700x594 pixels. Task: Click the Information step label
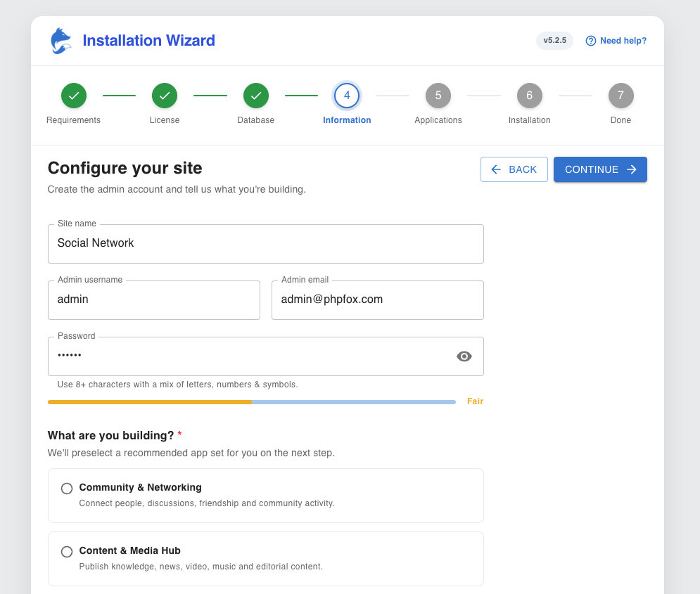[x=347, y=120]
